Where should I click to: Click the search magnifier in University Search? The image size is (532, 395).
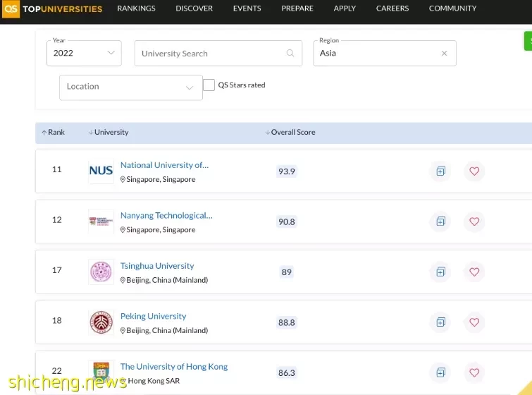point(290,53)
